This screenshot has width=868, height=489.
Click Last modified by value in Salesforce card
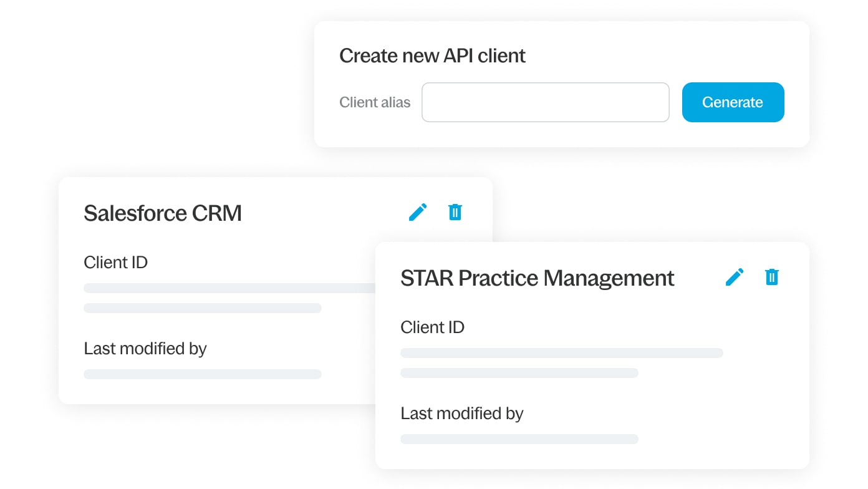(202, 374)
